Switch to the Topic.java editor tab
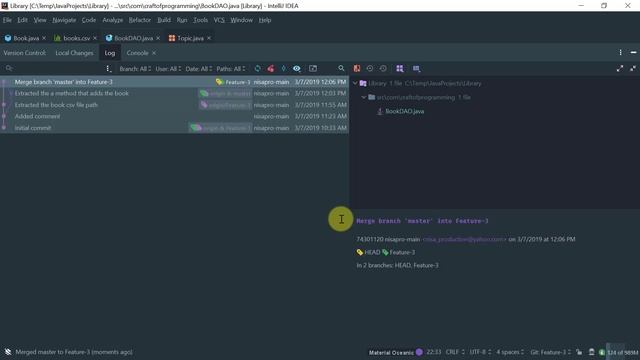The height and width of the screenshot is (360, 640). 190,38
